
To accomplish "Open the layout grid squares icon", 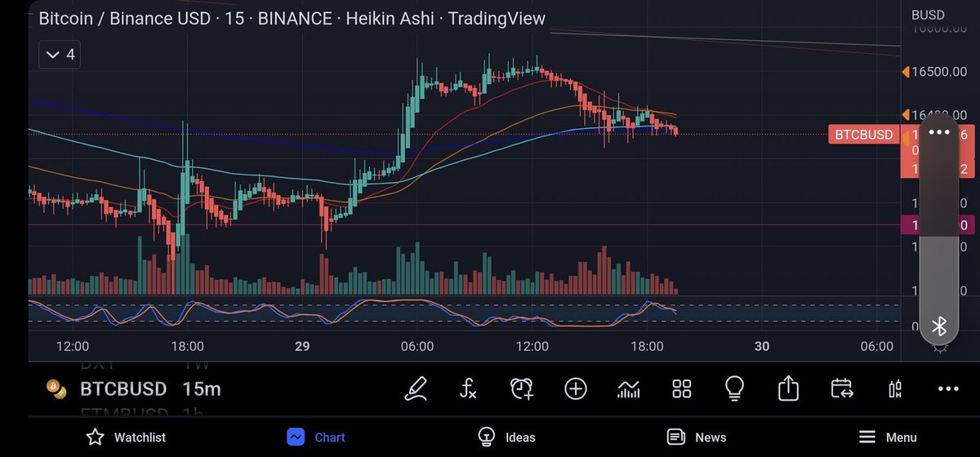I will click(682, 388).
